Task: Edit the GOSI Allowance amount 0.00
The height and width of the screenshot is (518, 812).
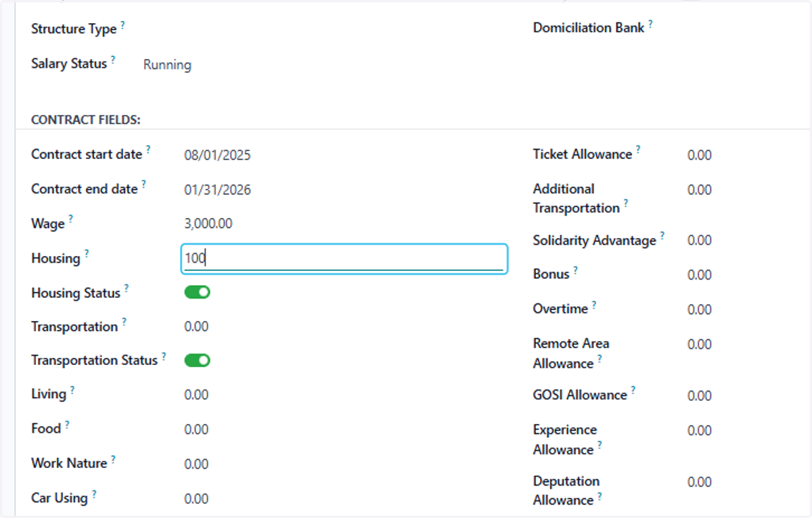Action: (700, 395)
